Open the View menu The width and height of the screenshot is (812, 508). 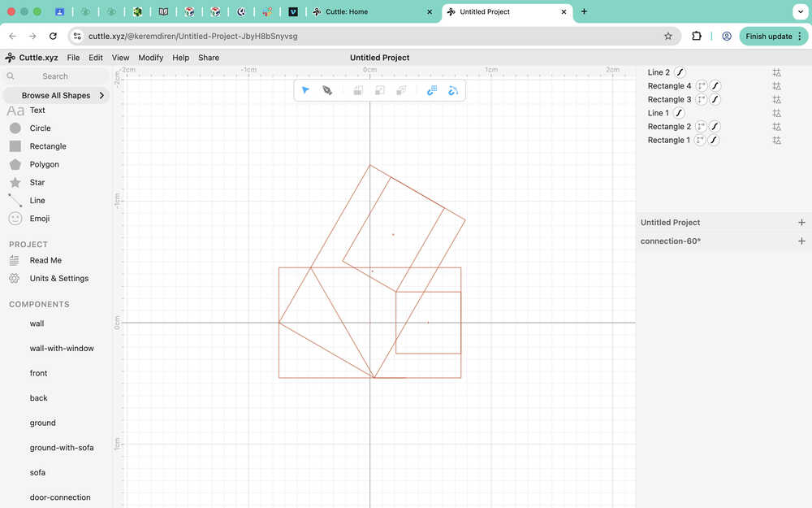click(x=120, y=58)
